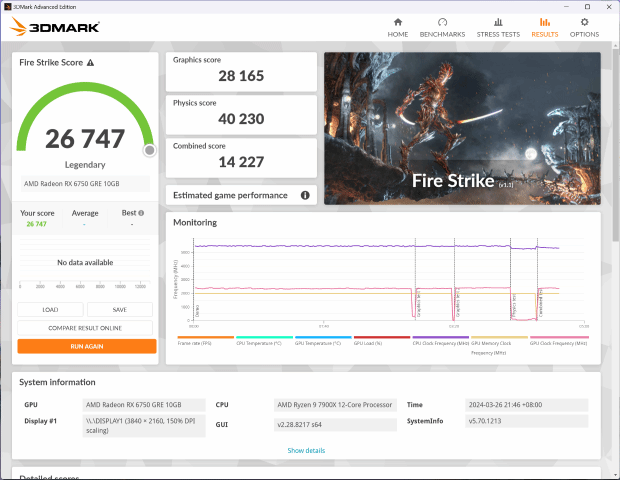Toggle CPU Clock Frequency purple legend

tap(440, 340)
